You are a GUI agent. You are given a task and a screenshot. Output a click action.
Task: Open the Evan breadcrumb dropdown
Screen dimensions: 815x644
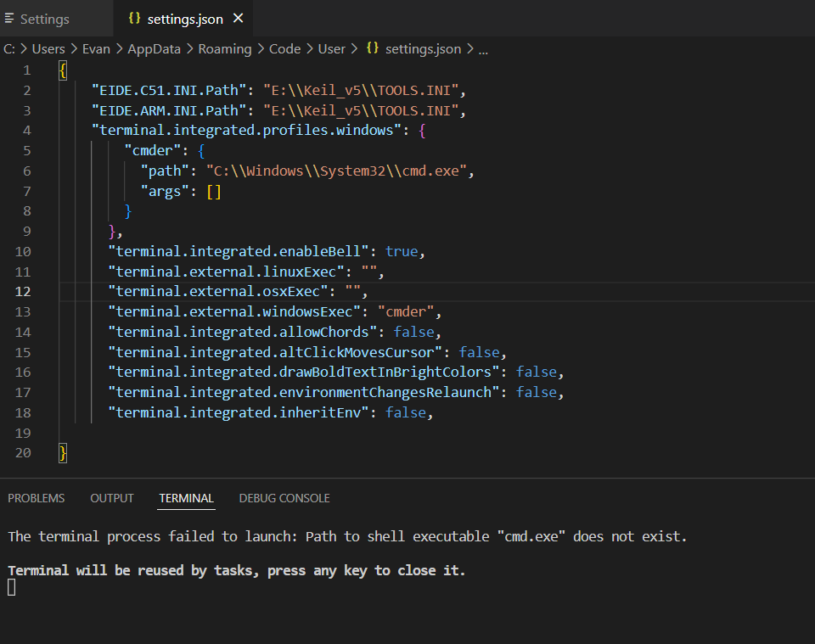coord(96,48)
